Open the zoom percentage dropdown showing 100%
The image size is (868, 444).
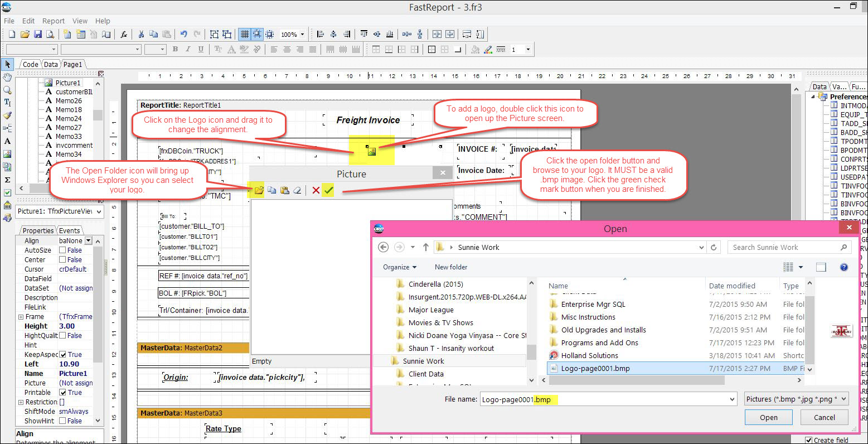[x=303, y=34]
